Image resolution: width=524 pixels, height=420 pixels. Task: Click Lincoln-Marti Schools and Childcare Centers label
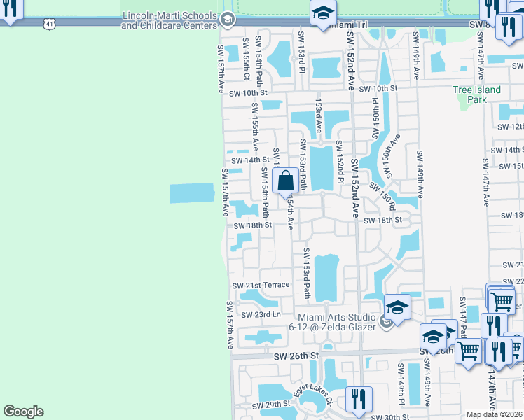170,21
